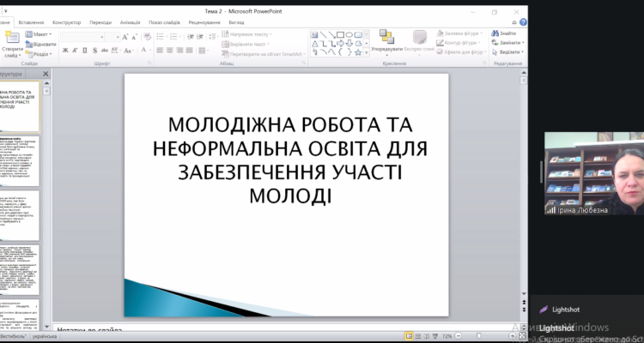This screenshot has width=644, height=343.
Task: Click the increase font size icon
Action: (x=125, y=37)
